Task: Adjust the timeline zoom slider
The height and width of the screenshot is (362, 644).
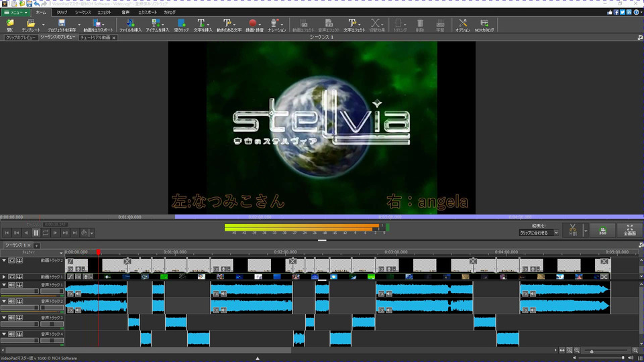Action: [606, 351]
